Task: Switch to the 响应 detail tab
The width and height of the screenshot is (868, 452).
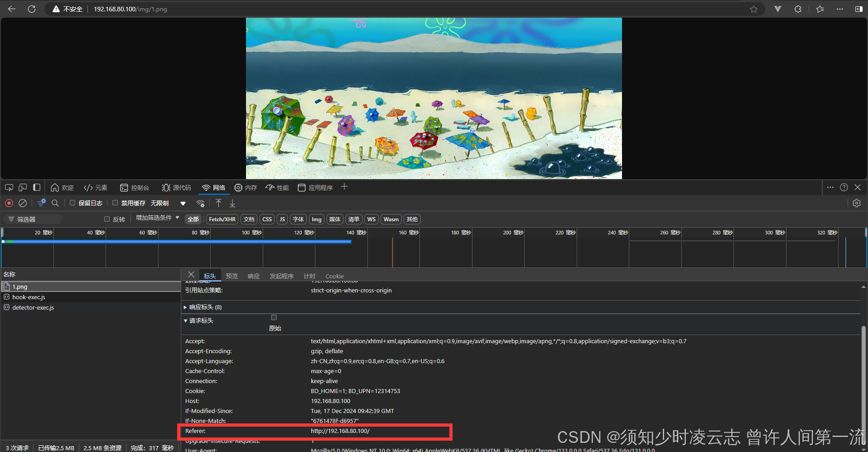Action: click(x=254, y=276)
